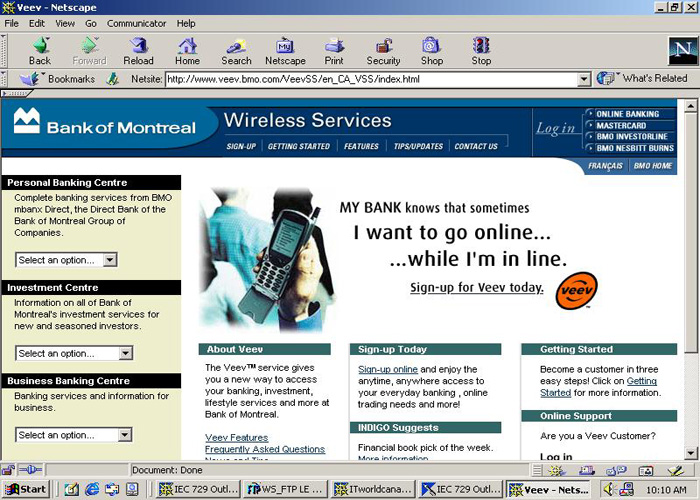
Task: Open the Go menu
Action: pyautogui.click(x=91, y=23)
